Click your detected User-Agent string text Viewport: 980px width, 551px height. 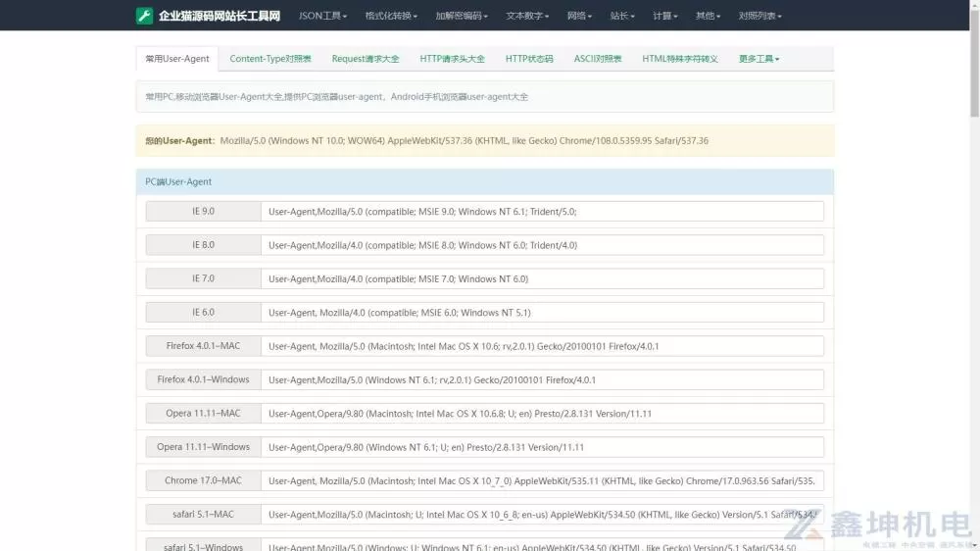pyautogui.click(x=464, y=141)
